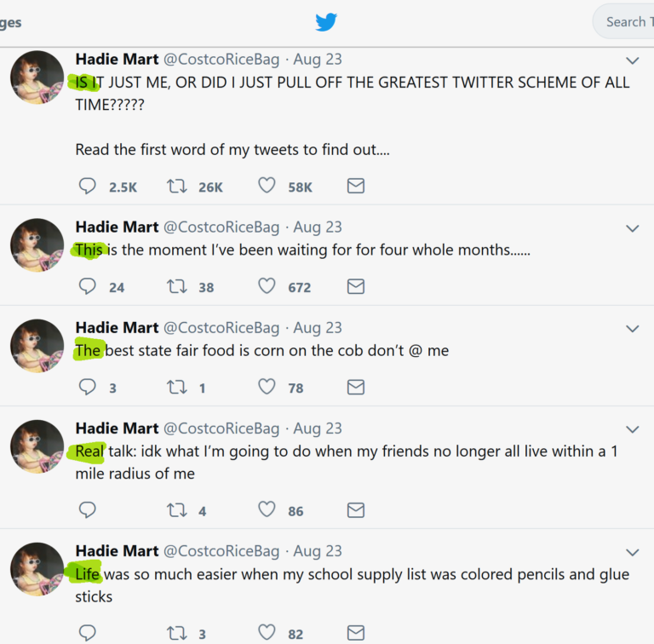
Task: Like the tweet with 672 likes
Action: point(267,286)
